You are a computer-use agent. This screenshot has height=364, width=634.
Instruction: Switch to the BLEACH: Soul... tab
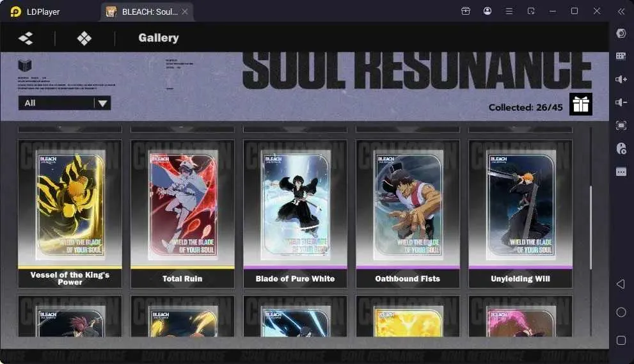click(x=147, y=12)
